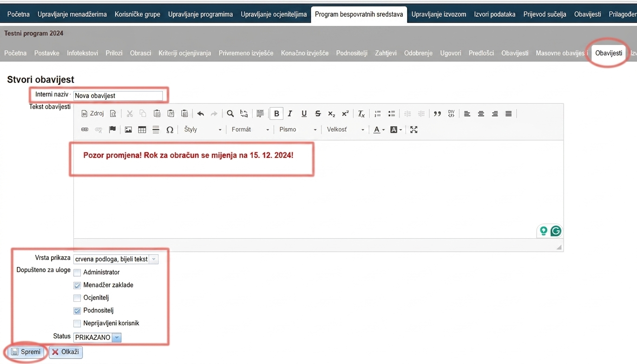This screenshot has height=364, width=637.
Task: Apply Strikethrough formatting
Action: coord(318,113)
